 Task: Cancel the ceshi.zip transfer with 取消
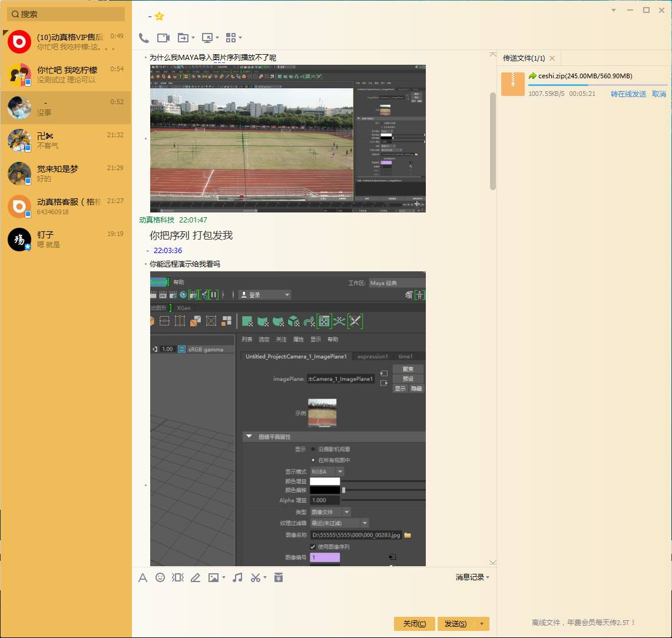(x=659, y=94)
